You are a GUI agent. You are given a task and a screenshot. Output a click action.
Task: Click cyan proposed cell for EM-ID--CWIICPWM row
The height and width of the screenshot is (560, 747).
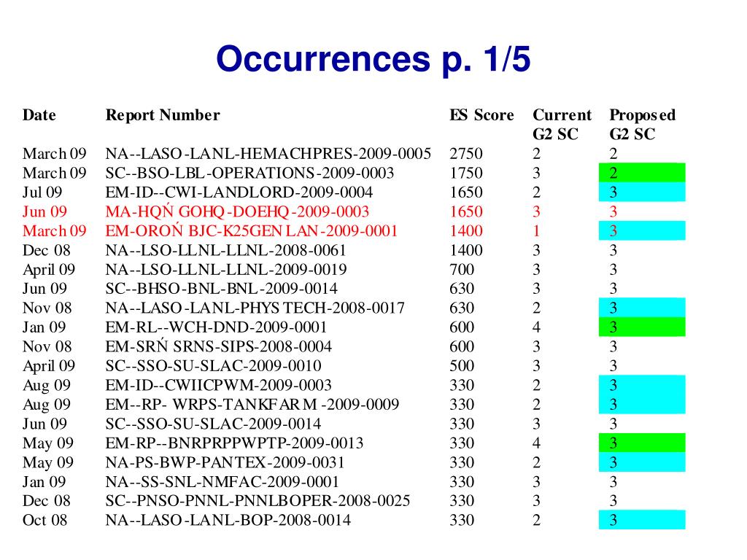[x=642, y=385]
